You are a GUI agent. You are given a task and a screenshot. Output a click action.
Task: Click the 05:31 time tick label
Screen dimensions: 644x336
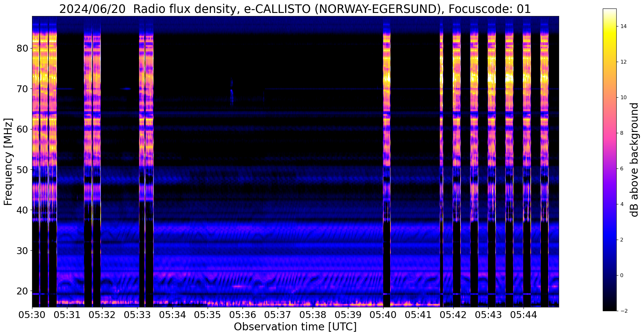67,315
